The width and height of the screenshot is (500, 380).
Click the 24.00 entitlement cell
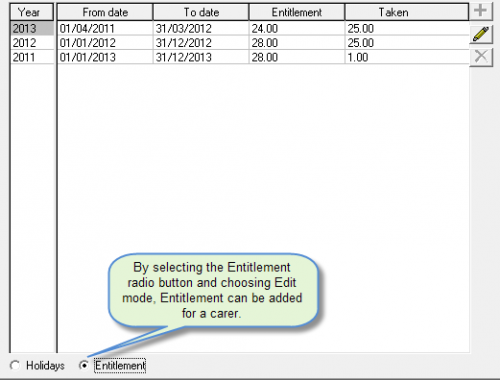tap(297, 28)
